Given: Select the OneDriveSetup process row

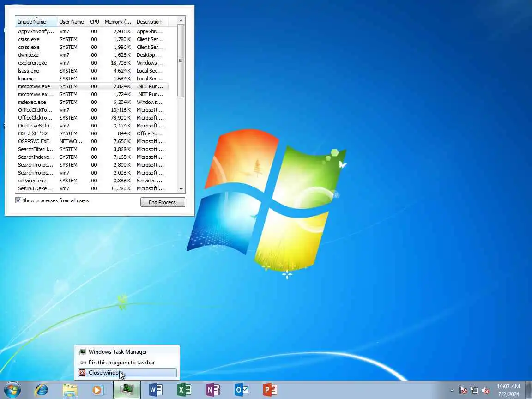Looking at the screenshot, I should [91, 126].
